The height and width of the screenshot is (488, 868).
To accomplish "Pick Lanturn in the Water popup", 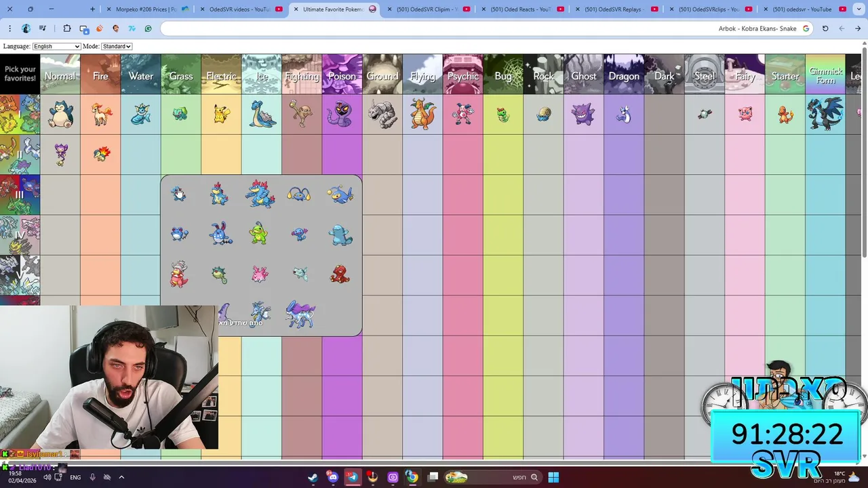I will pyautogui.click(x=340, y=195).
